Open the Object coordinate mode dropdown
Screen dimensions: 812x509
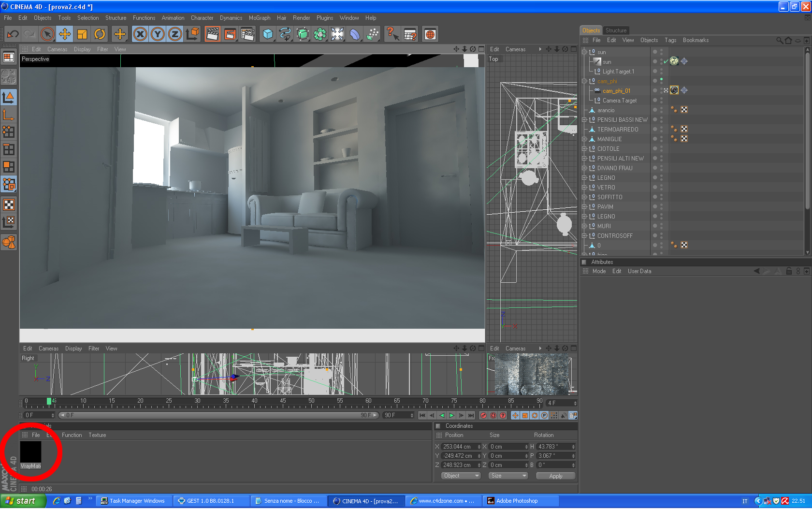click(x=461, y=476)
